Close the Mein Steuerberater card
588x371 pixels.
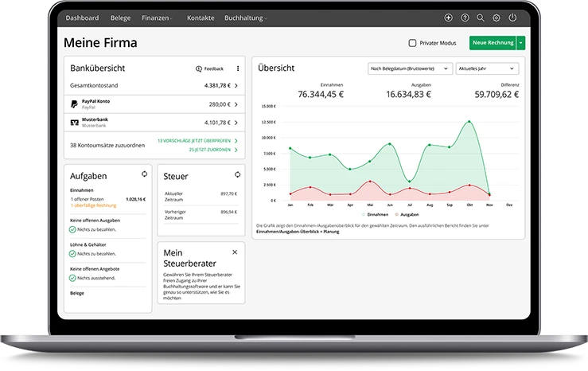point(235,252)
